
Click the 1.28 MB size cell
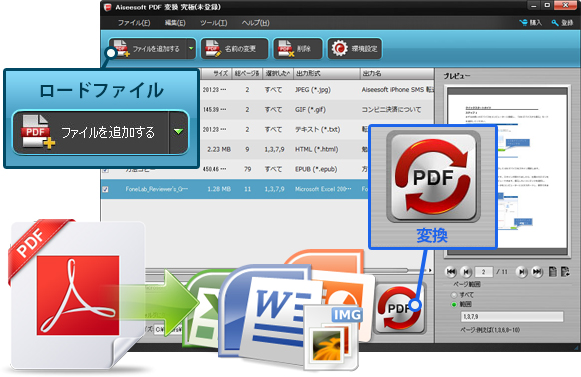click(219, 189)
